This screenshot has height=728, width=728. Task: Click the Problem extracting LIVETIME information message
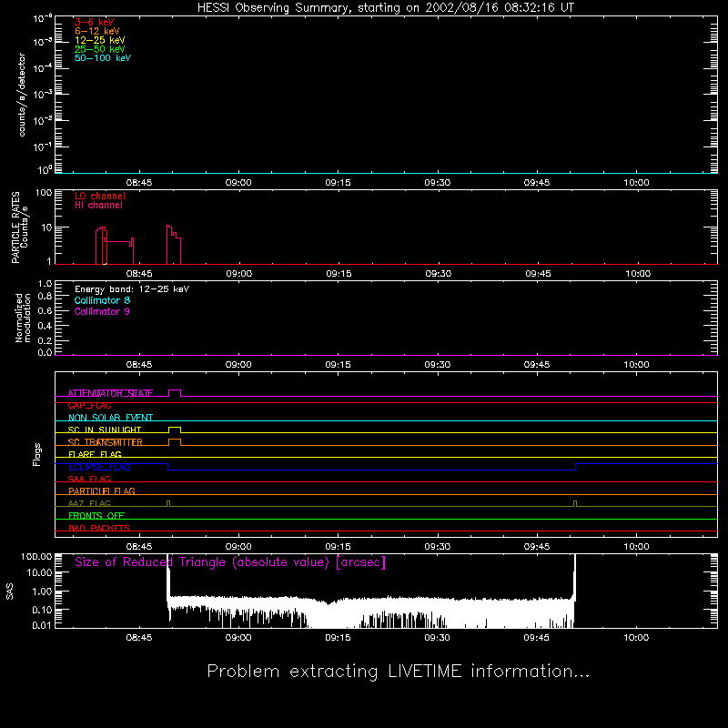398,672
